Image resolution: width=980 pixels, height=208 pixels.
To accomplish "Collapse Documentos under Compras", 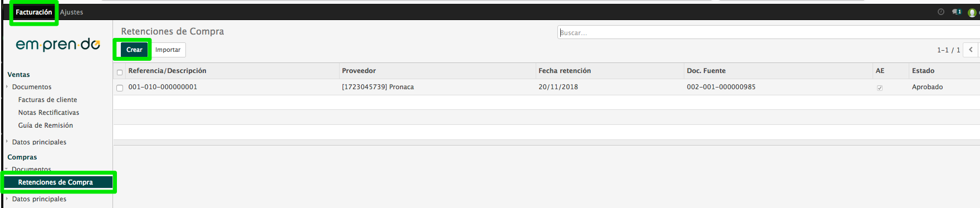I will point(31,170).
